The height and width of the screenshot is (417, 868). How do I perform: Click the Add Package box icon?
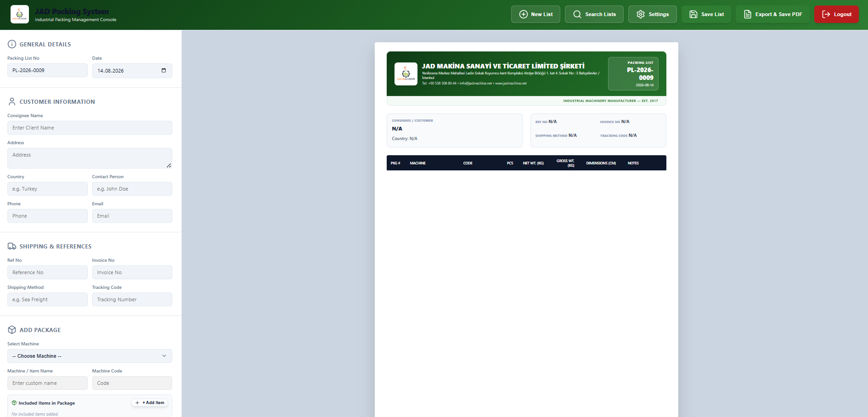click(12, 330)
